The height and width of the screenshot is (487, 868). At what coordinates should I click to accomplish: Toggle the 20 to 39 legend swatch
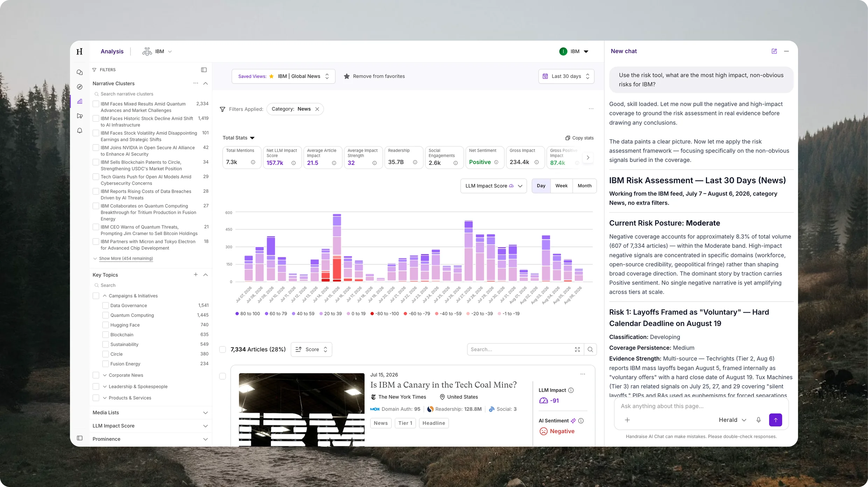coord(321,314)
